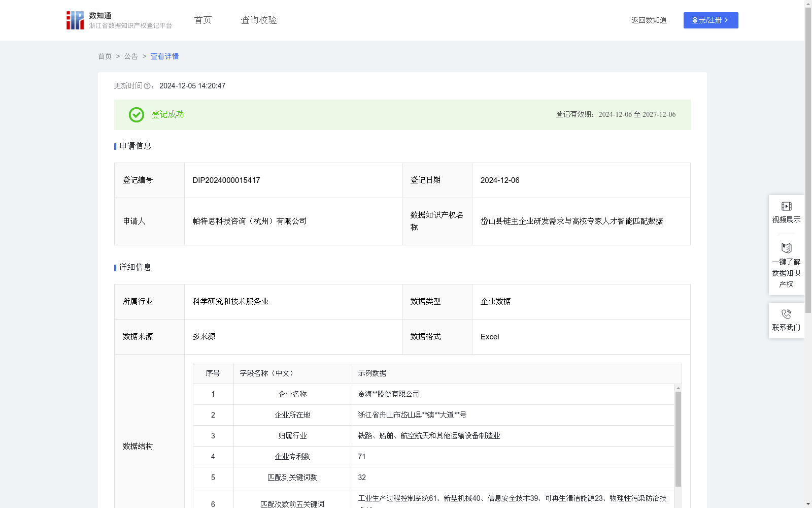Click the help icon beside 更新时间

147,86
